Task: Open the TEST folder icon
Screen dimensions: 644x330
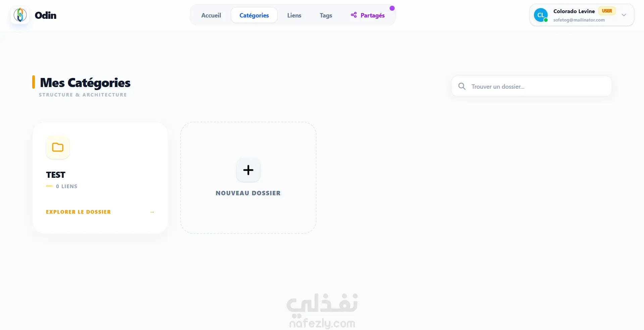Action: 58,147
